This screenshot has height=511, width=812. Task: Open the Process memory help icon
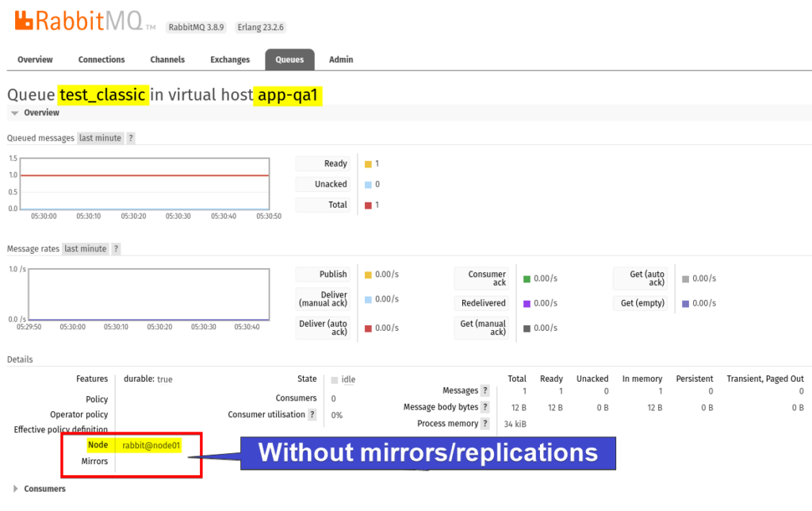click(x=485, y=423)
